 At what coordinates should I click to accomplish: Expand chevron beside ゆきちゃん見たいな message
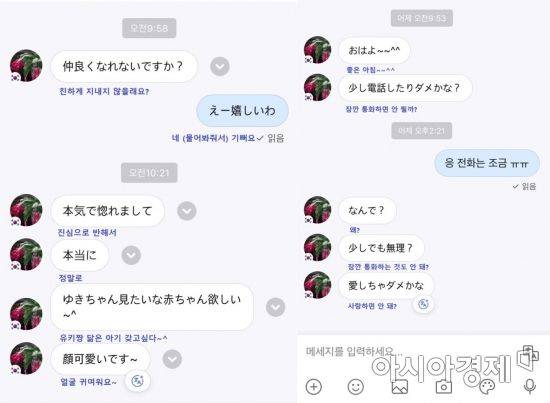coord(275,307)
